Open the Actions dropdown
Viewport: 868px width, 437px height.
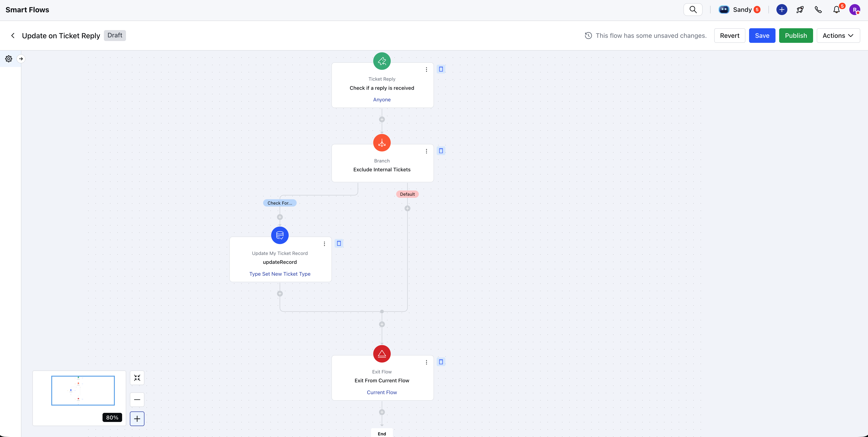[838, 36]
